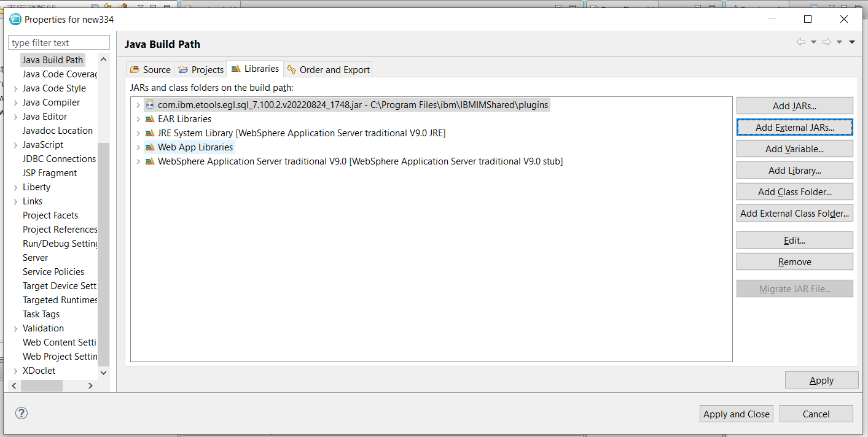This screenshot has width=868, height=437.
Task: Cancel the properties dialog
Action: pyautogui.click(x=816, y=414)
